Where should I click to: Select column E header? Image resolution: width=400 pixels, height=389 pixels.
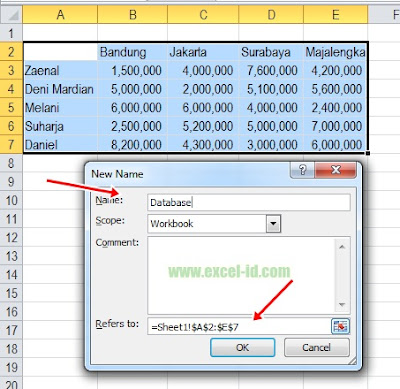pyautogui.click(x=336, y=15)
